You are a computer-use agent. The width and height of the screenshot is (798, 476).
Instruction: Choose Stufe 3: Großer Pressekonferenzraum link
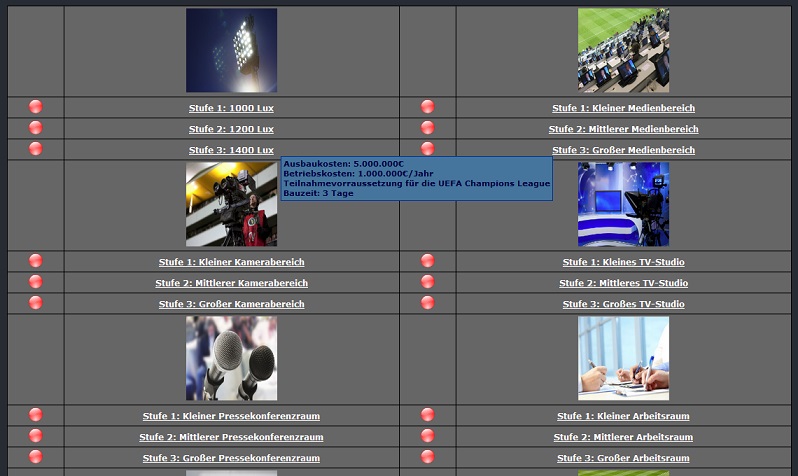[x=231, y=458]
